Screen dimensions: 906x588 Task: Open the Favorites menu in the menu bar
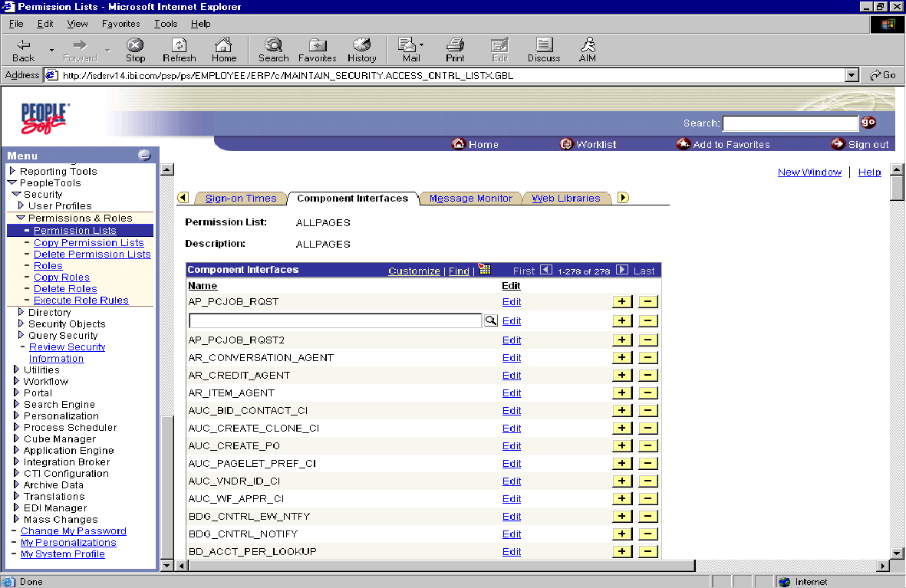click(x=120, y=24)
